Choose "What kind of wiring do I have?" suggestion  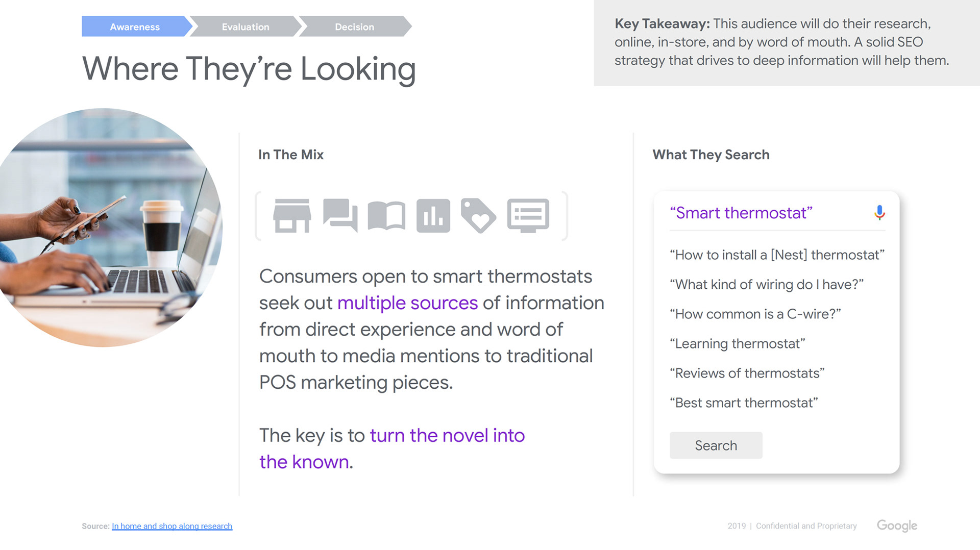pyautogui.click(x=767, y=284)
